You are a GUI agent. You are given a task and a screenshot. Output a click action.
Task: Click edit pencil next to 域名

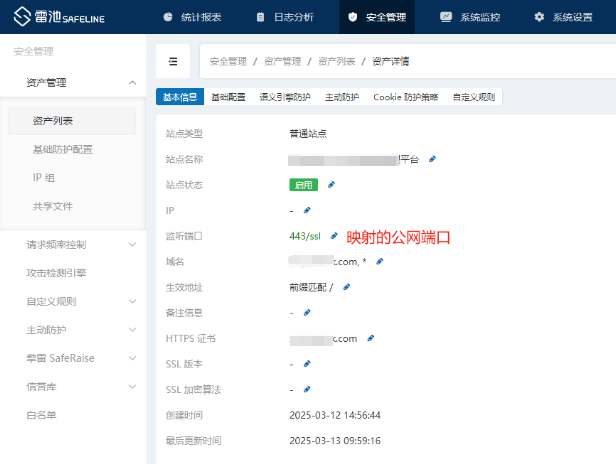tap(379, 262)
